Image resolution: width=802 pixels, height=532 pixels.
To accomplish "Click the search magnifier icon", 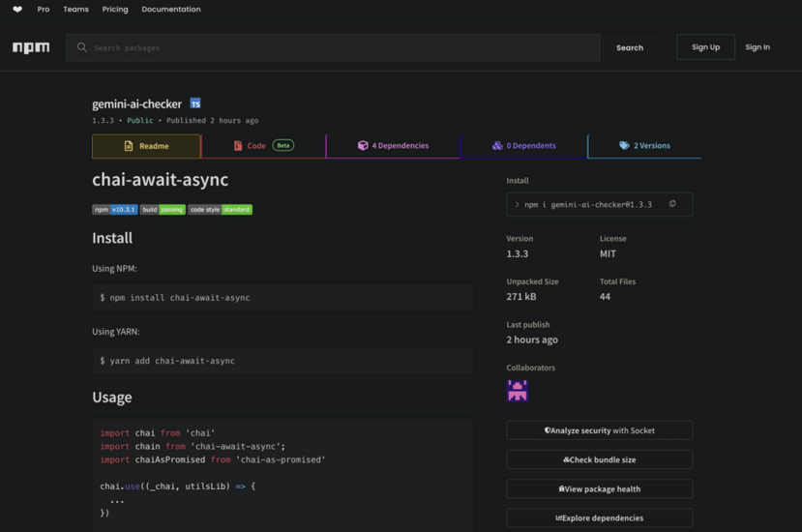I will (x=81, y=47).
